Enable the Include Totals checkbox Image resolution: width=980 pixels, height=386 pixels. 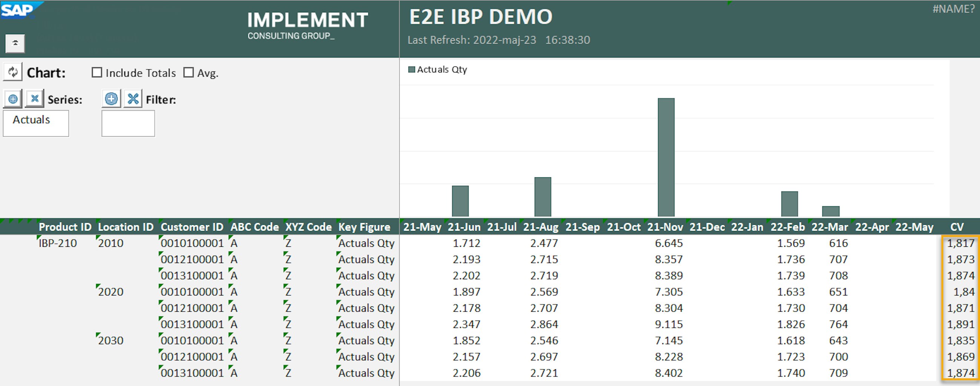tap(97, 73)
